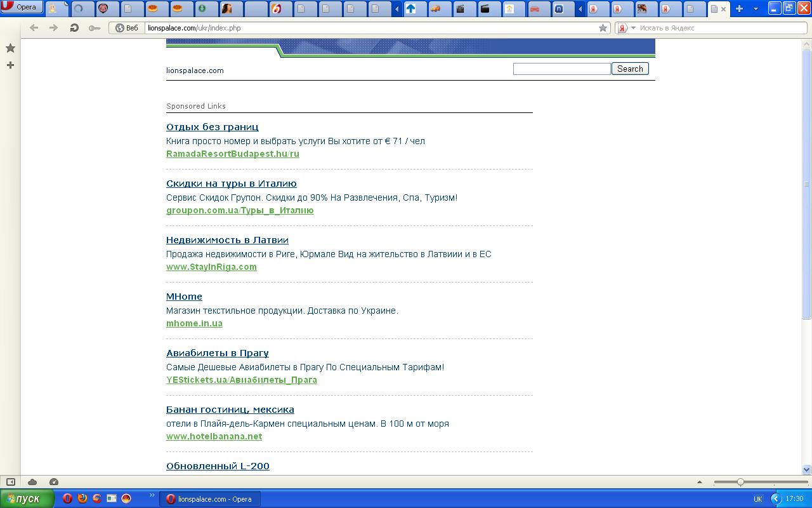Screen dimensions: 812x508
Task: Open the Банан гостиниц, мексика link
Action: pyautogui.click(x=230, y=410)
